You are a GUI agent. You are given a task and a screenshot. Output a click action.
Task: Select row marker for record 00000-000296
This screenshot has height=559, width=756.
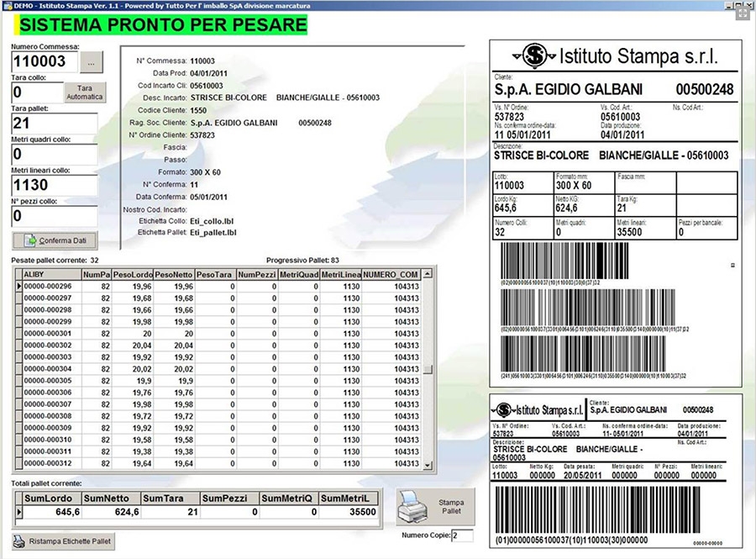pyautogui.click(x=18, y=287)
